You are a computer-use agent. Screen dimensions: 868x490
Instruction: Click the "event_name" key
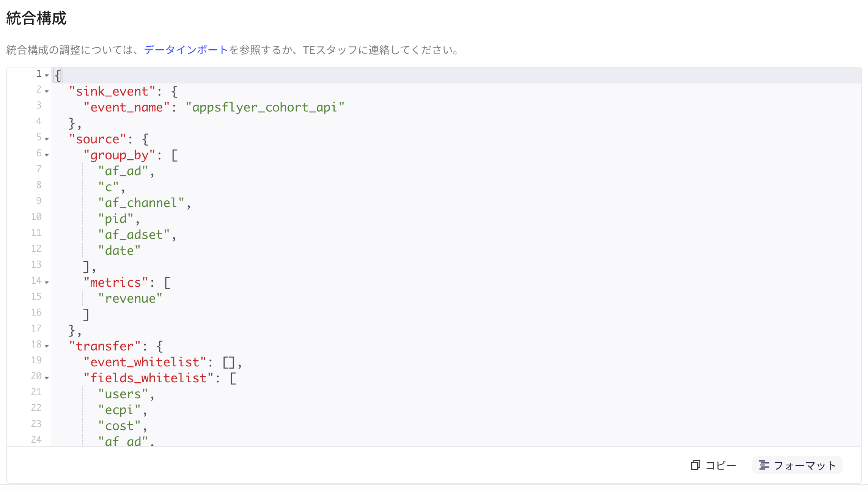tap(127, 107)
